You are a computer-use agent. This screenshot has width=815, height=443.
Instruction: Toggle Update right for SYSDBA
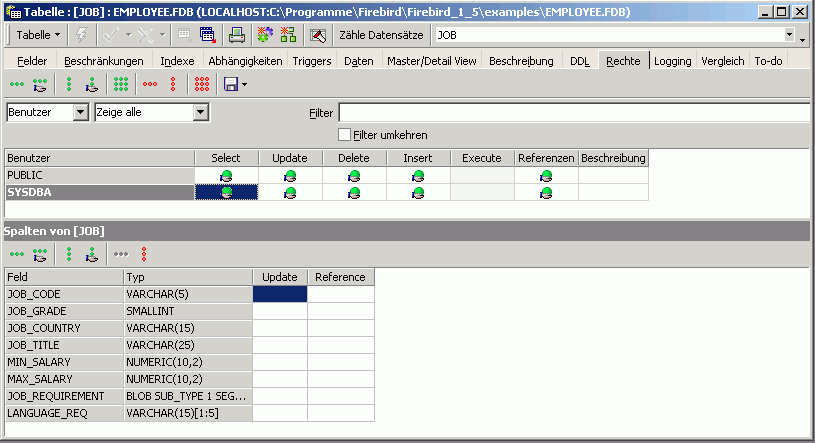[290, 192]
